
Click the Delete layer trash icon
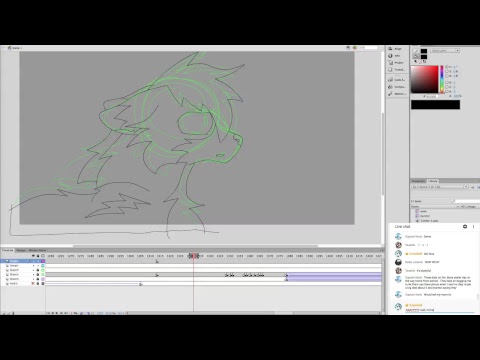click(13, 313)
